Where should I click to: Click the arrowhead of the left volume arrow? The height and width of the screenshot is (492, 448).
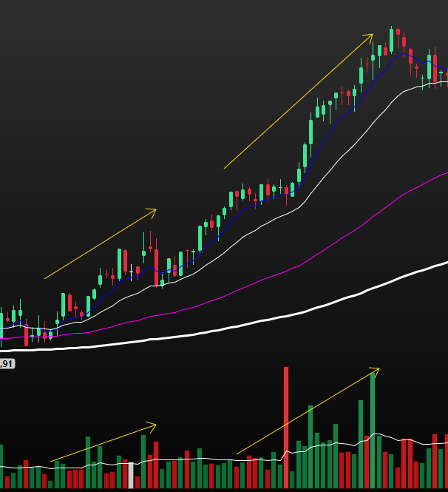click(x=154, y=425)
